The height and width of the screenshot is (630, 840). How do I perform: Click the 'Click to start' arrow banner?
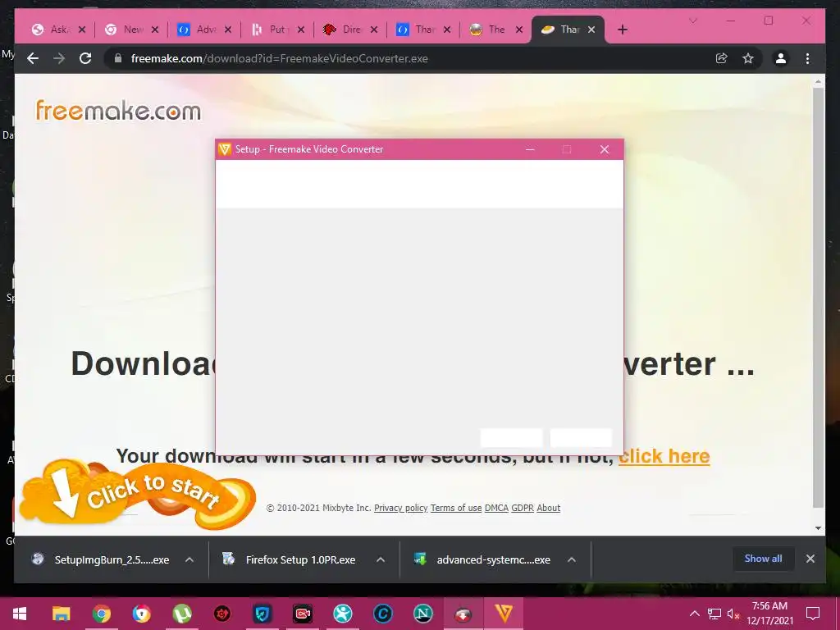(138, 493)
